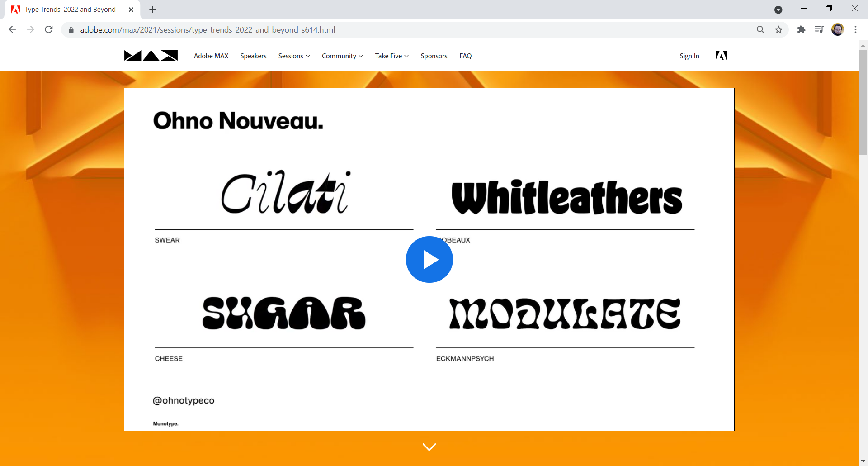The image size is (868, 466).
Task: Click the MODULATE font sample
Action: point(565,313)
